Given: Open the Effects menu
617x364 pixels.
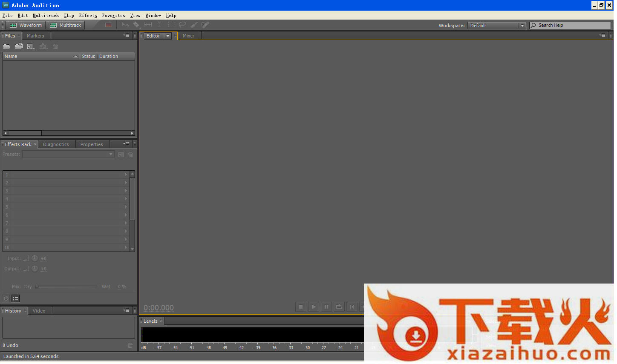Looking at the screenshot, I should pyautogui.click(x=88, y=15).
